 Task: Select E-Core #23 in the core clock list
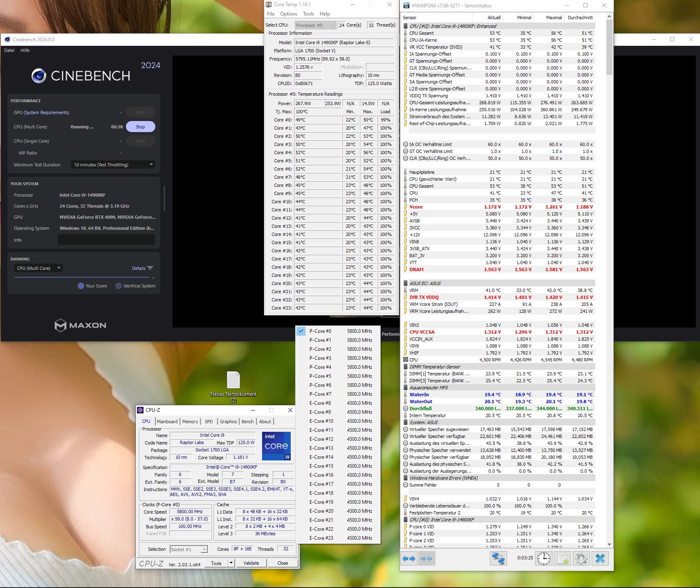tap(338, 538)
